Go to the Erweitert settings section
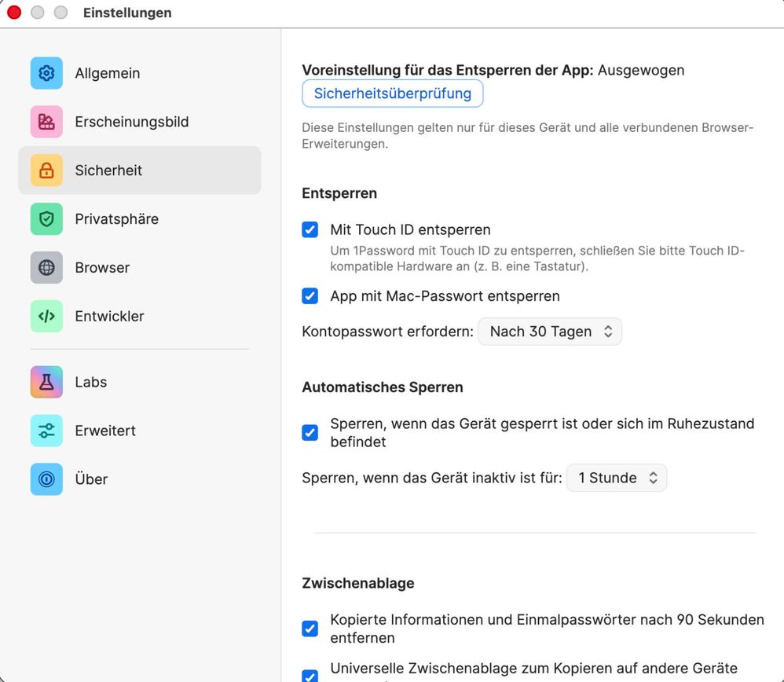Viewport: 784px width, 682px height. click(105, 431)
